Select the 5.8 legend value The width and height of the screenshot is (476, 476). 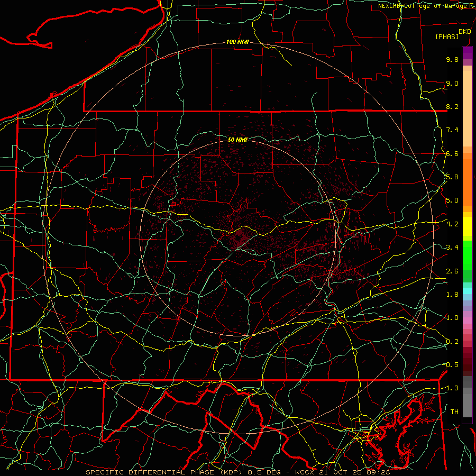click(452, 177)
